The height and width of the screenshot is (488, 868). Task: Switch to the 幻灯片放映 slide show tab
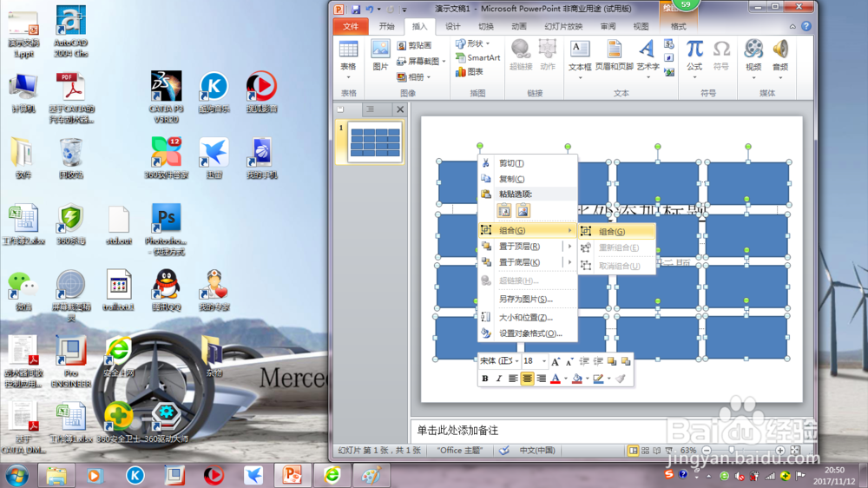coord(563,27)
